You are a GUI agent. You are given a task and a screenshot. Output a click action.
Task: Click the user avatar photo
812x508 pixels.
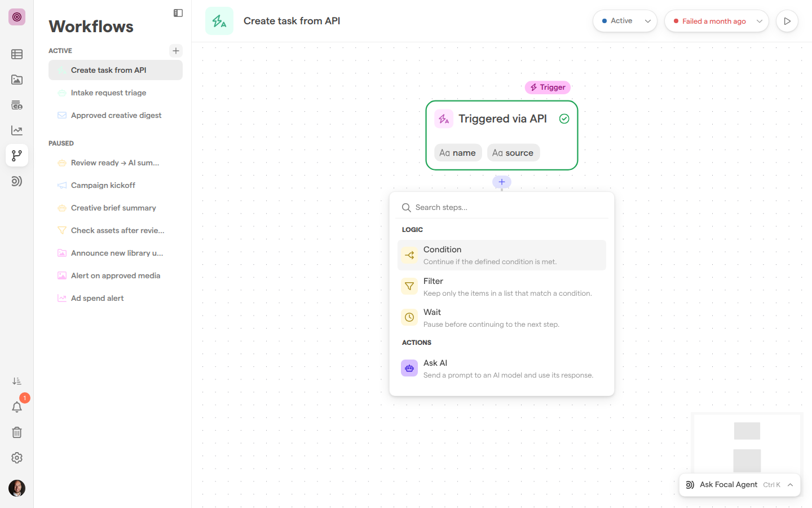(17, 488)
